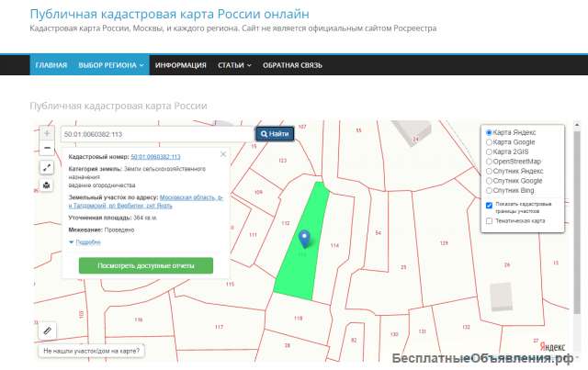Image resolution: width=588 pixels, height=370 pixels.
Task: Open ОБРАТНАЯ СВЯЗЬ menu item
Action: [292, 65]
